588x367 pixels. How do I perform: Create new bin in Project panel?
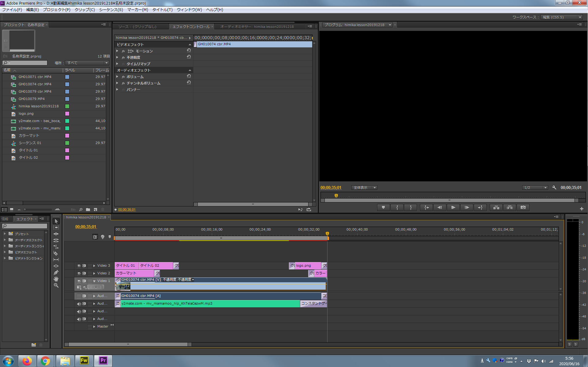pos(88,209)
